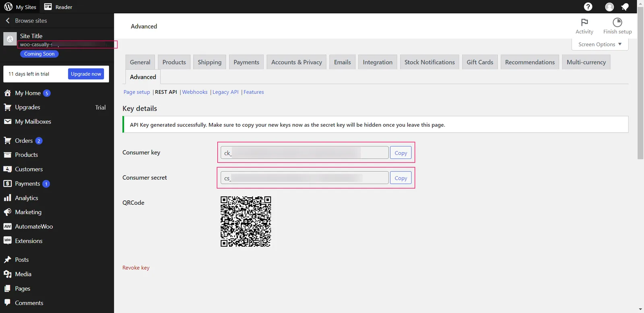The height and width of the screenshot is (313, 644).
Task: Click the Comments bubble icon
Action: (x=7, y=303)
